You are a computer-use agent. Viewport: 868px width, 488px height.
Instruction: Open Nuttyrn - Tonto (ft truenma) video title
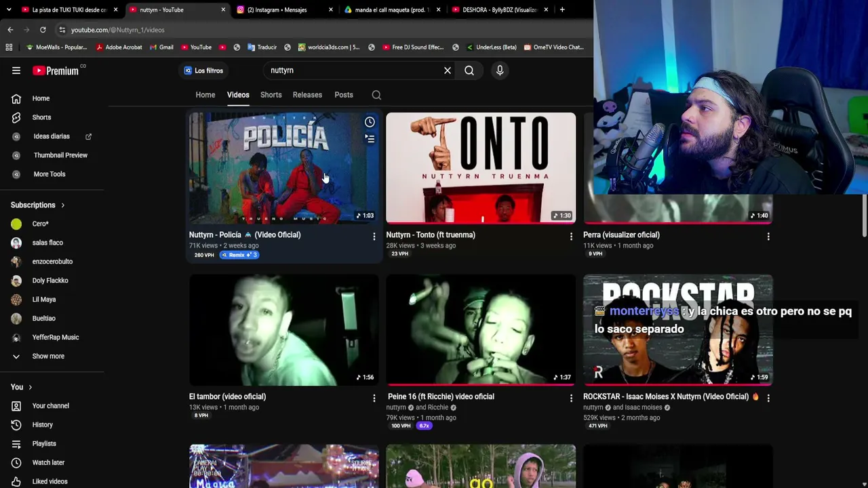pyautogui.click(x=431, y=235)
